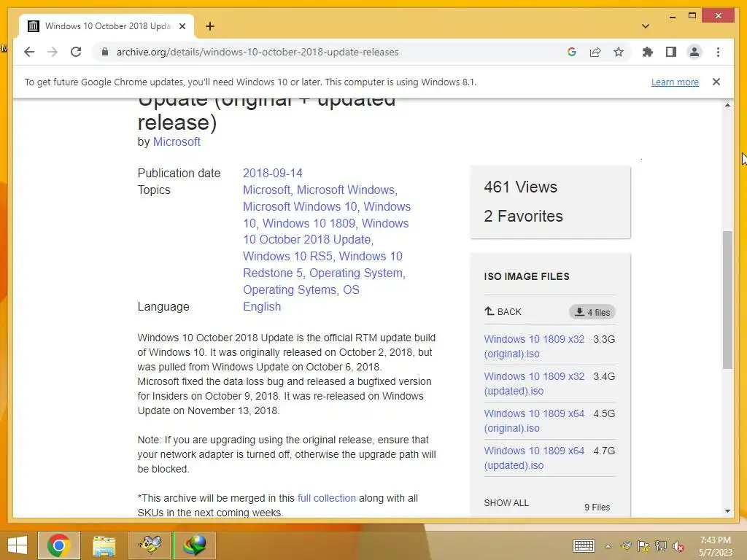
Task: Open the English language link
Action: [x=262, y=306]
